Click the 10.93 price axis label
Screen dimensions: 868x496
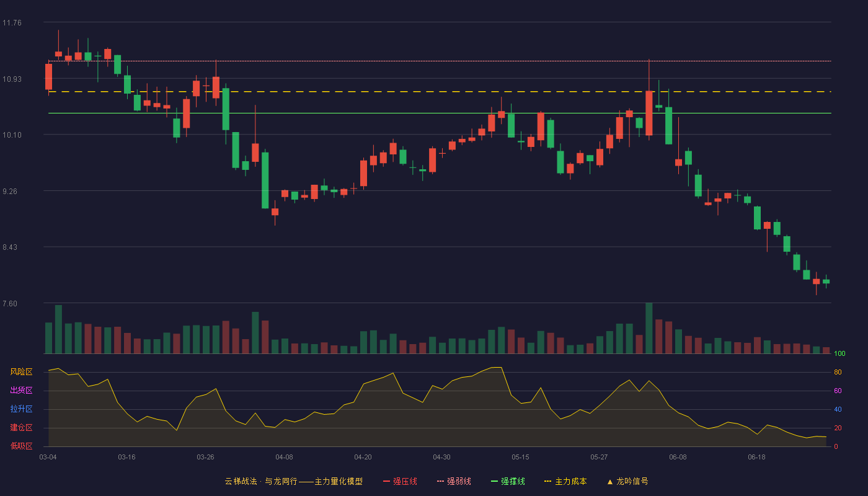12,79
